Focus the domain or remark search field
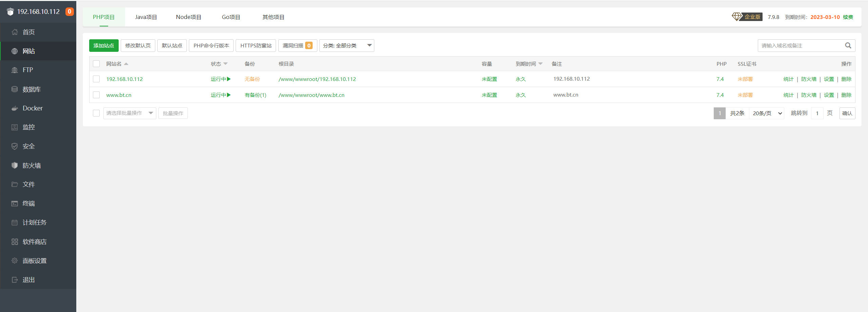 (x=801, y=46)
